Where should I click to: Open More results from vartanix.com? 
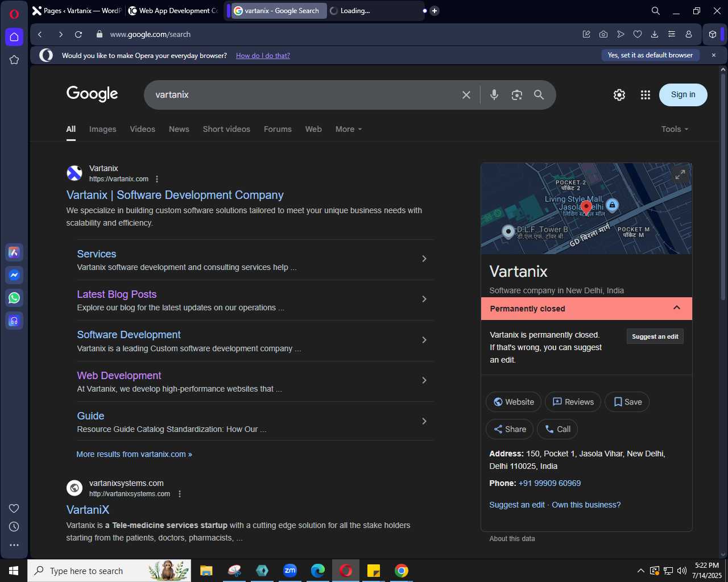pos(134,454)
